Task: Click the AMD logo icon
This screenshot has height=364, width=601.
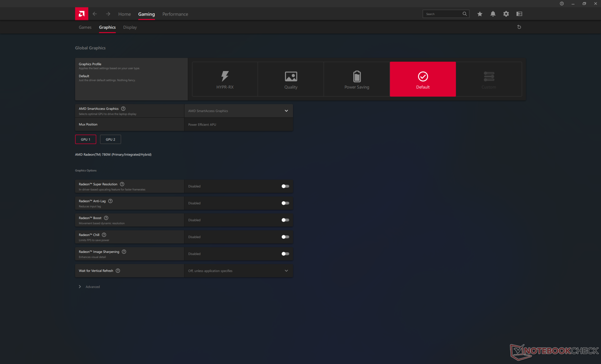Action: (x=81, y=14)
